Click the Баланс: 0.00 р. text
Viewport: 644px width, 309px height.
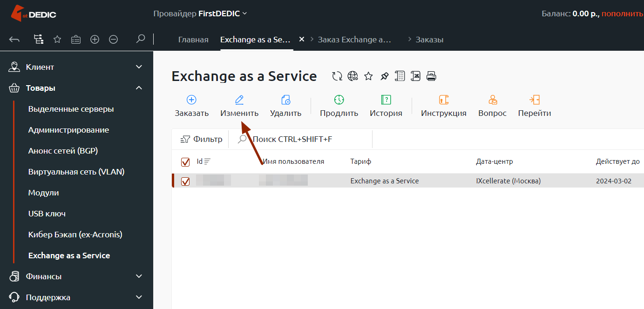point(570,13)
